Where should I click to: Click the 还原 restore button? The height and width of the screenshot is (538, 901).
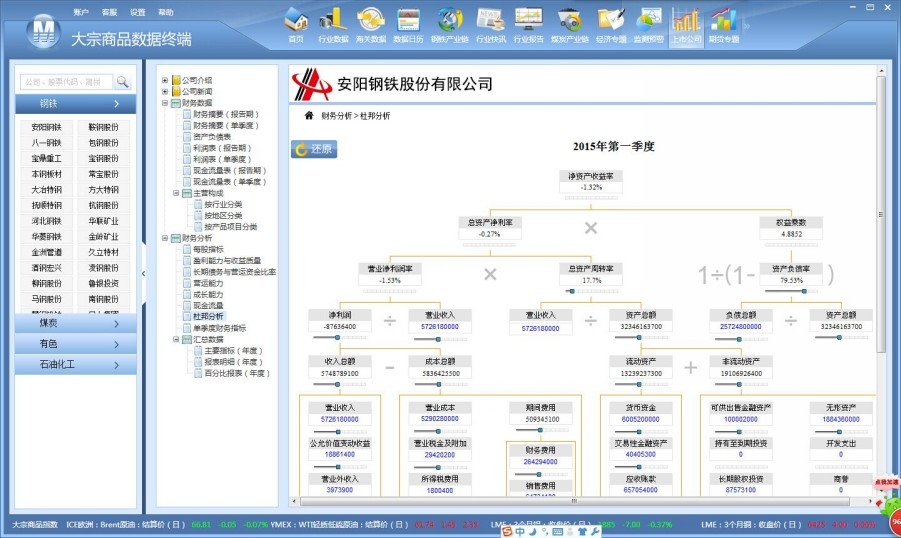click(x=314, y=149)
